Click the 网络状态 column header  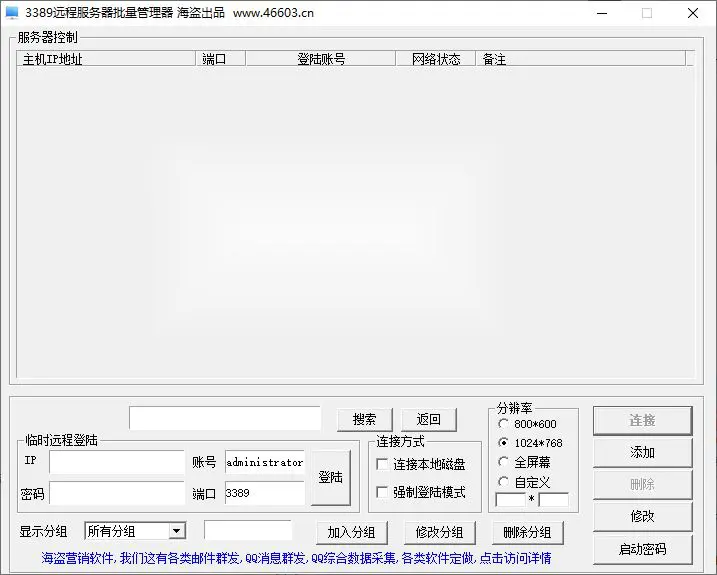435,59
